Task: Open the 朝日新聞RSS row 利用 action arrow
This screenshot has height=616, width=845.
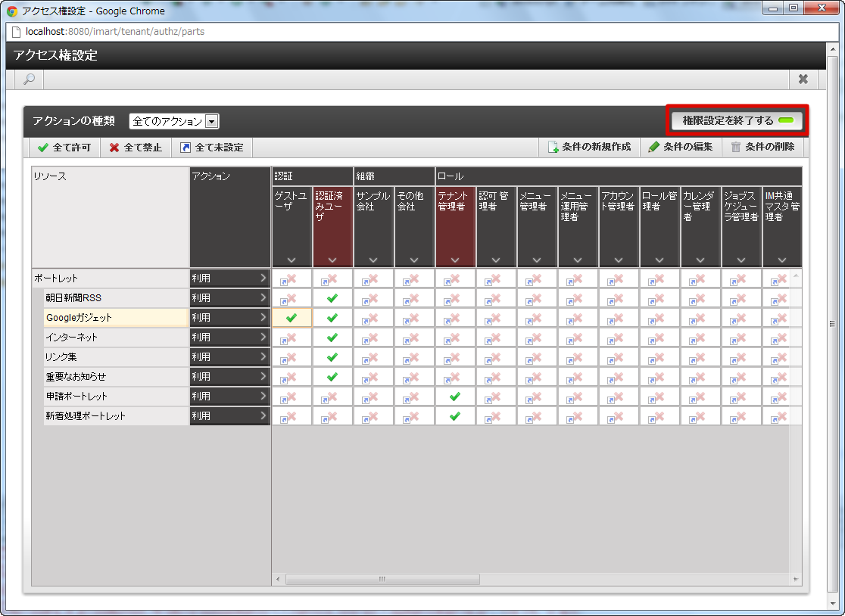Action: (263, 297)
